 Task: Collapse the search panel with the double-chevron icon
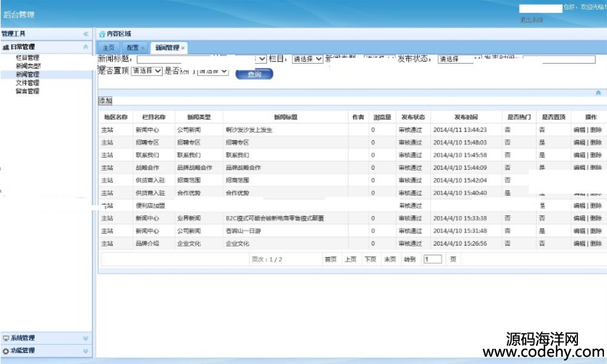598,93
